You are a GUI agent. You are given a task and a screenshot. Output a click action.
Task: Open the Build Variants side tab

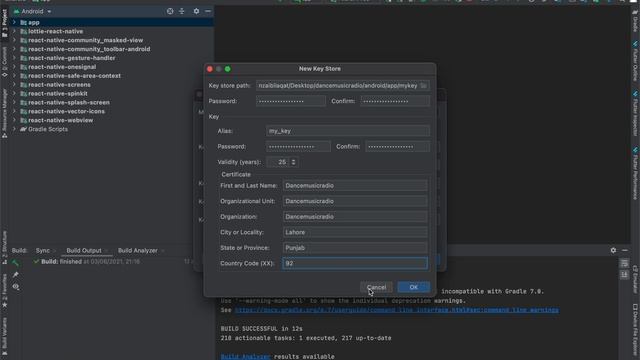click(4, 336)
